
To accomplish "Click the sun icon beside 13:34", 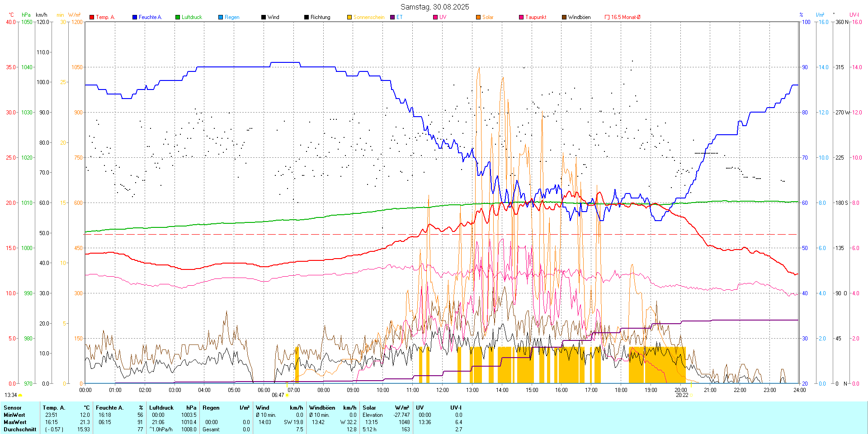I will coord(20,395).
